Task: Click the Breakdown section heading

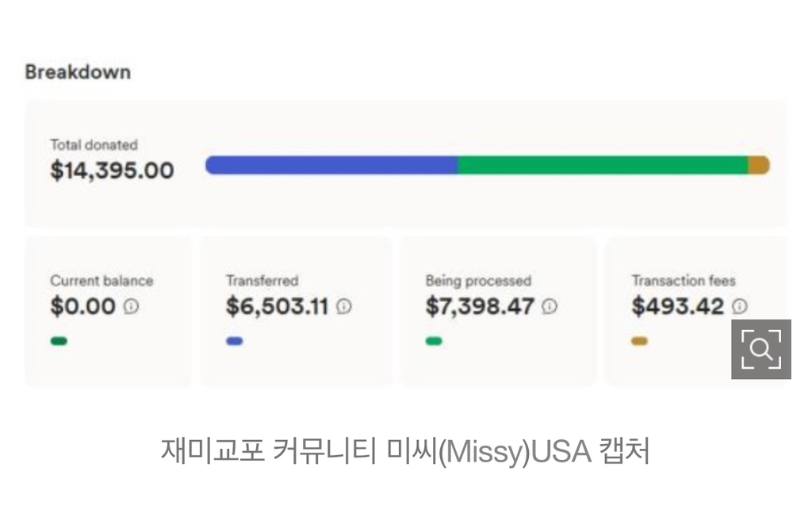Action: click(78, 72)
